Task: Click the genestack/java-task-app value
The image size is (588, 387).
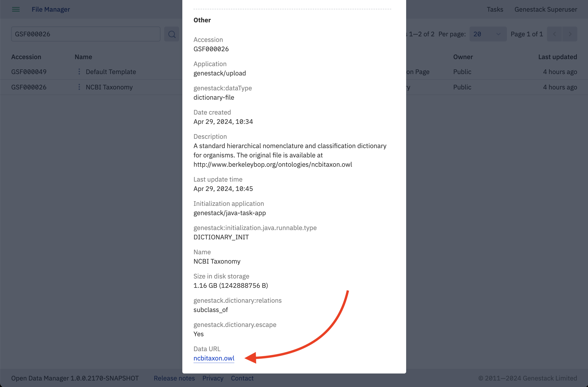Action: point(229,213)
